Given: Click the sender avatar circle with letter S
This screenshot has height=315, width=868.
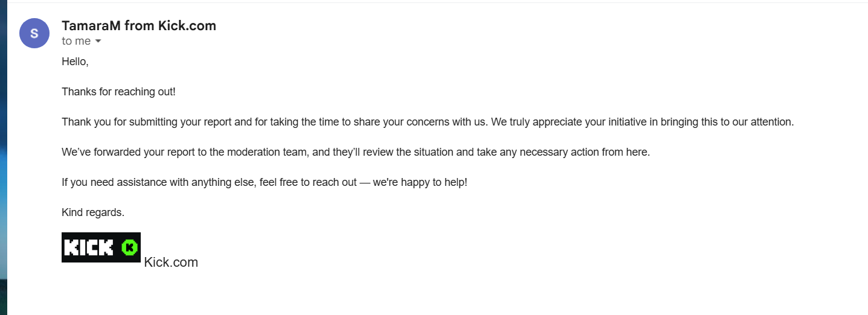Looking at the screenshot, I should [x=34, y=33].
